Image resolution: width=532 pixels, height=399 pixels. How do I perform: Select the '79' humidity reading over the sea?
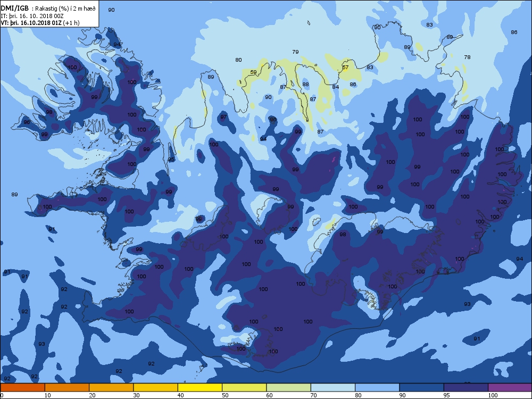295,52
